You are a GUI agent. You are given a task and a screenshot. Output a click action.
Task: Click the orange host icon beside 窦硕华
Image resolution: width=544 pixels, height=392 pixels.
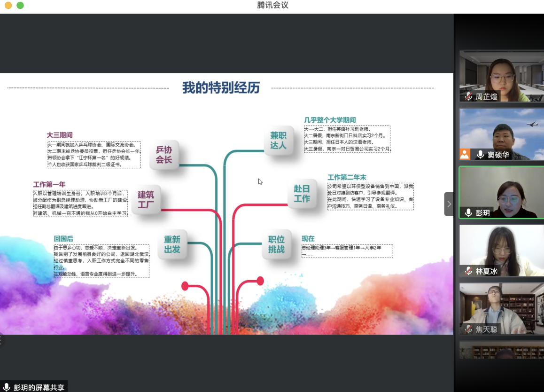click(465, 154)
